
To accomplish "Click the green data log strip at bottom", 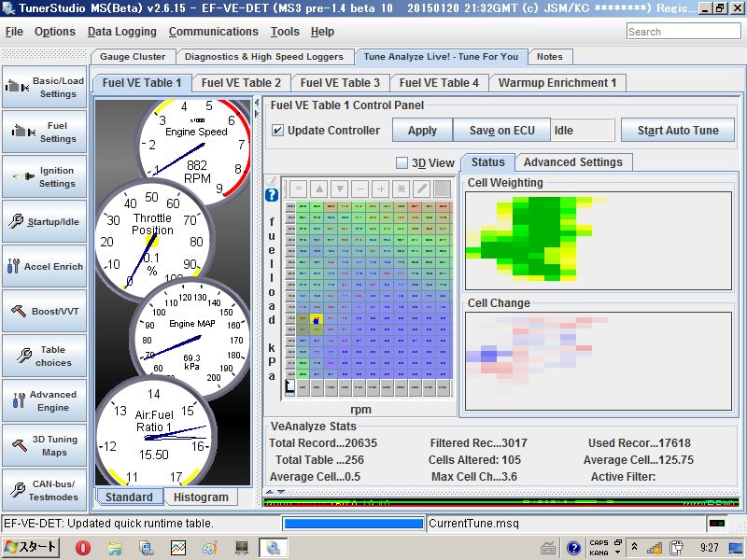I will point(500,502).
